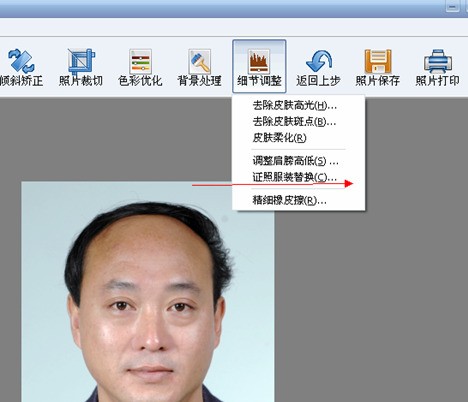Apply 皮肤柔化(R) skin softening
This screenshot has width=468, height=402.
299,137
